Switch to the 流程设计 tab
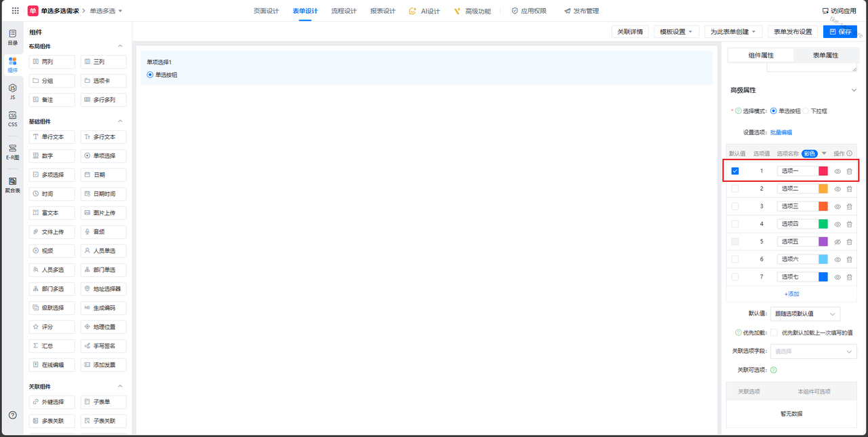This screenshot has width=868, height=437. [x=344, y=11]
